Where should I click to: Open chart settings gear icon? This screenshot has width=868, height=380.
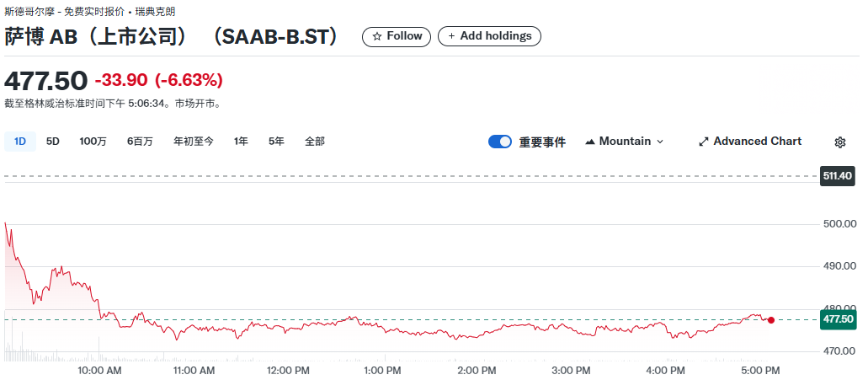pyautogui.click(x=839, y=142)
